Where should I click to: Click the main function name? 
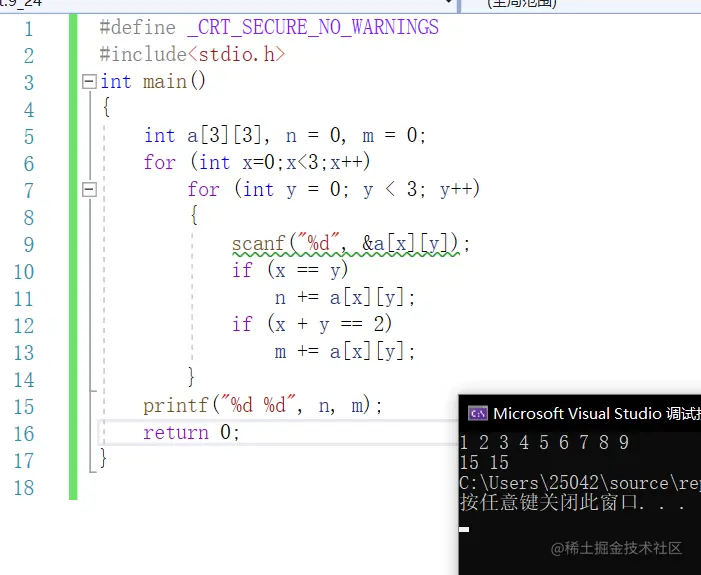tap(165, 82)
